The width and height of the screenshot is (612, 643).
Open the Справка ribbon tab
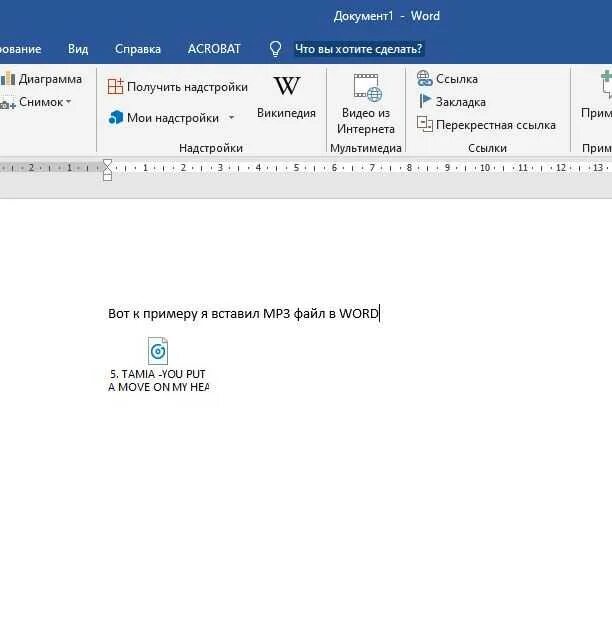138,49
